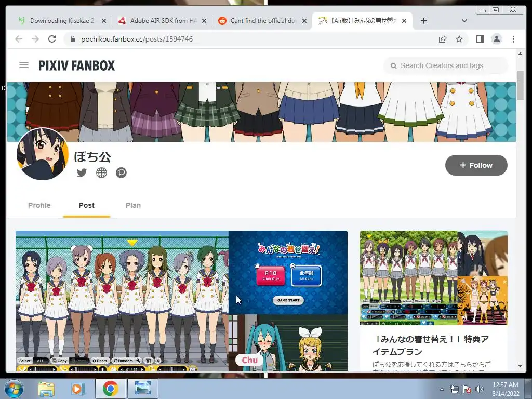Screen dimensions: 532x399
Task: Open the Miku and Rin Chu image
Action: point(288,343)
